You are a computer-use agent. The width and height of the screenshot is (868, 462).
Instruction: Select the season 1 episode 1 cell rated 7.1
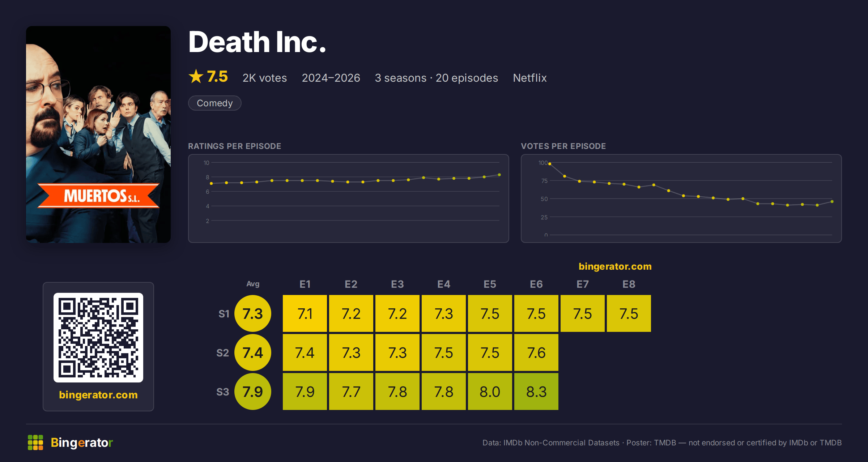(305, 313)
